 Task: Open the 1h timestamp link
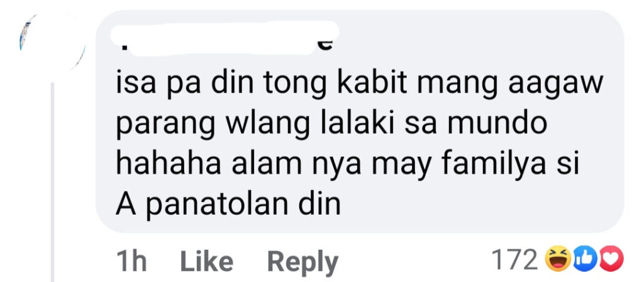(x=131, y=262)
